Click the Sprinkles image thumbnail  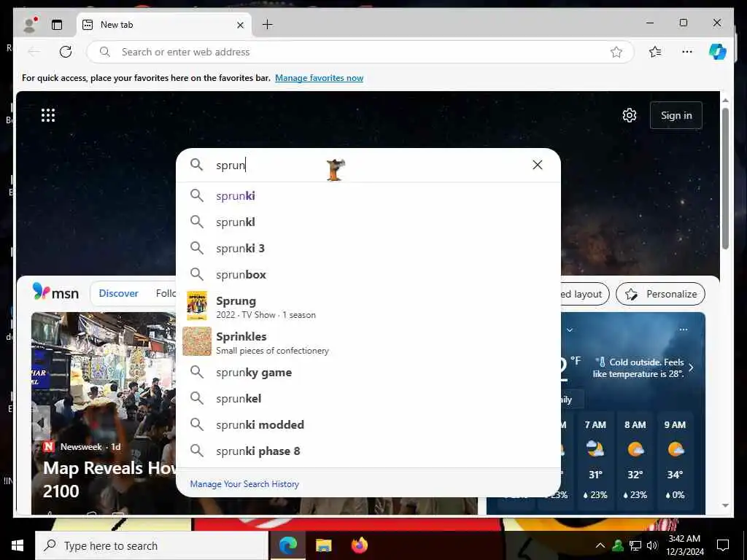197,341
